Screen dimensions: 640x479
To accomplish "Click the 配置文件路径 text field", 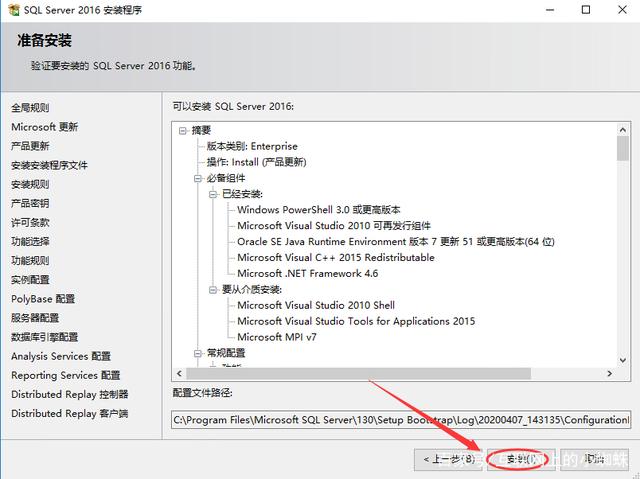I will 401,420.
